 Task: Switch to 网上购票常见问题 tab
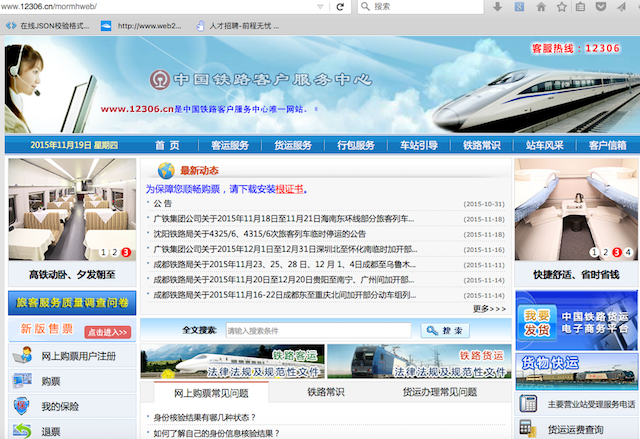tap(211, 393)
